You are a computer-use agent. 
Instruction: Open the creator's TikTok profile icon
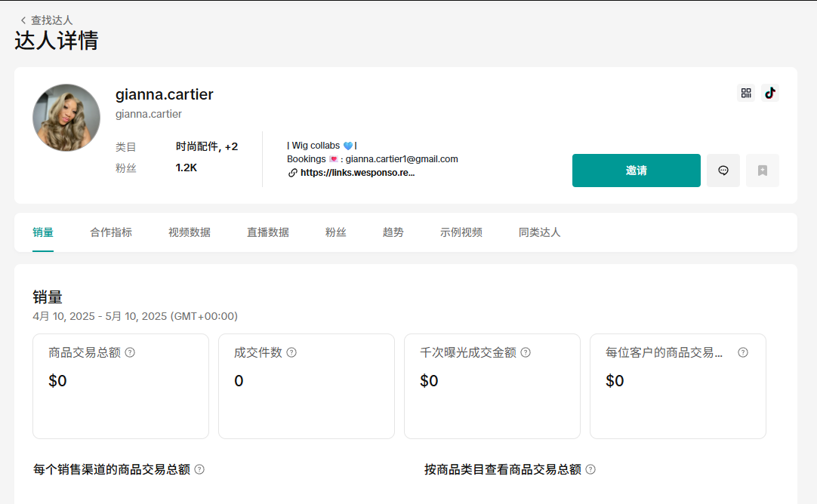coord(769,92)
